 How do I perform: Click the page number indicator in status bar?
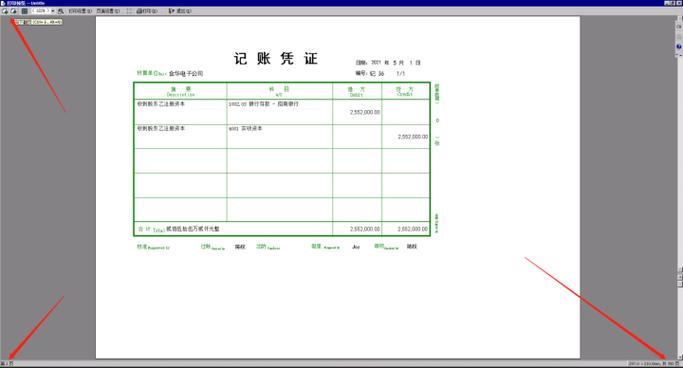coord(7,364)
